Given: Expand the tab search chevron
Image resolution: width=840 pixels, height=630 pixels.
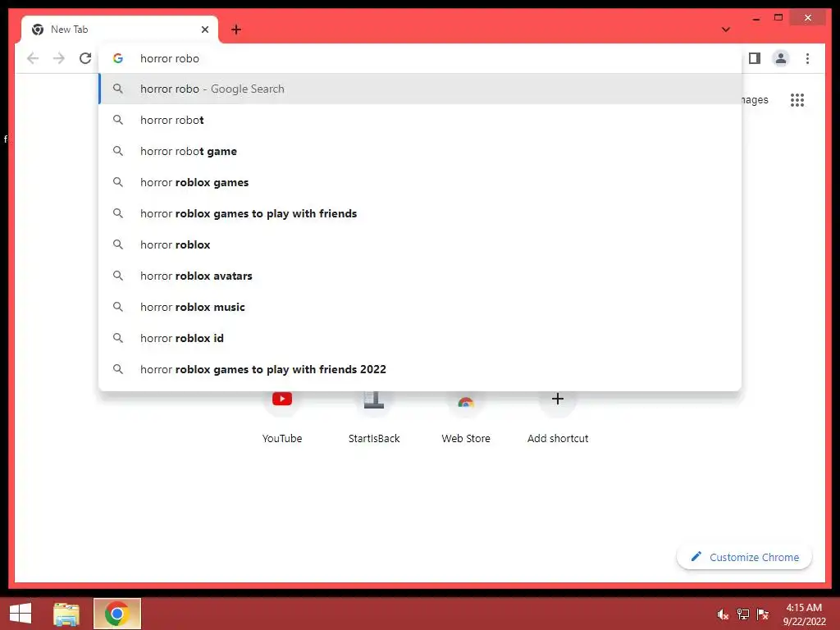Looking at the screenshot, I should 726,30.
